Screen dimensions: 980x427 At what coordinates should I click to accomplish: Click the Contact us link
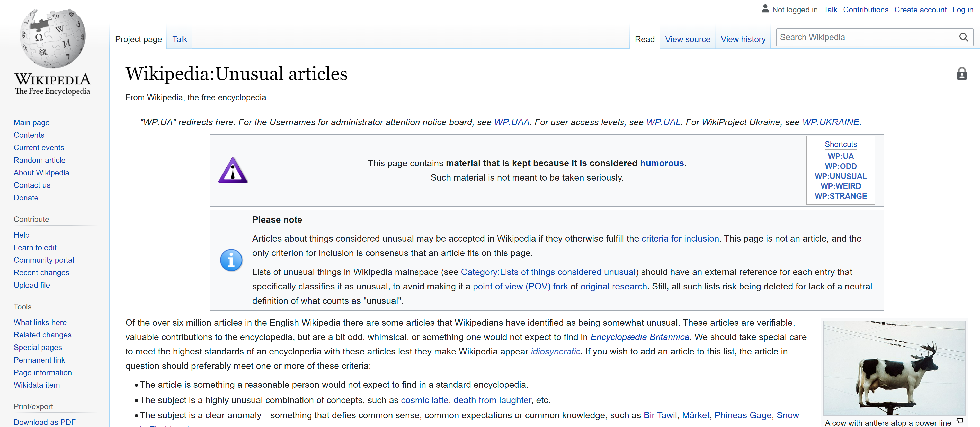click(32, 185)
